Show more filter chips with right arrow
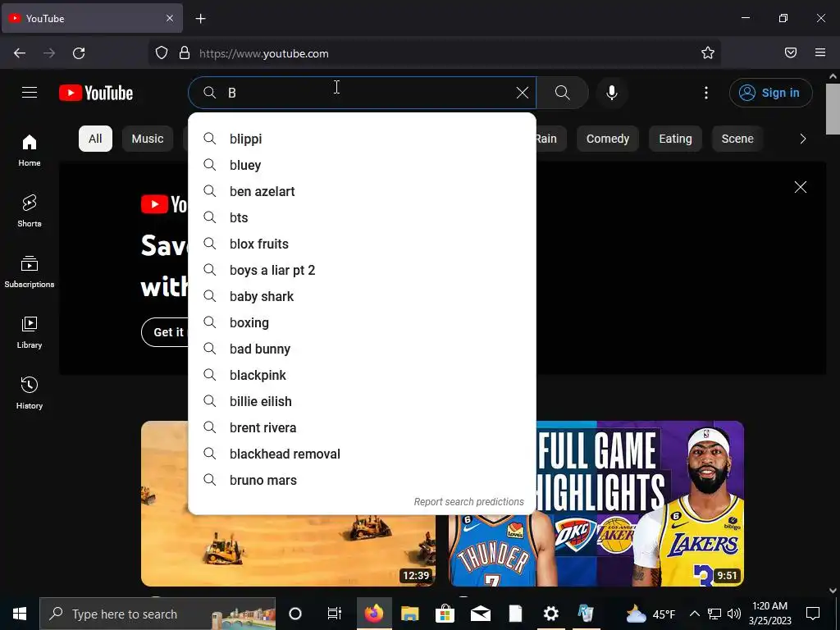The image size is (840, 630). coord(802,139)
